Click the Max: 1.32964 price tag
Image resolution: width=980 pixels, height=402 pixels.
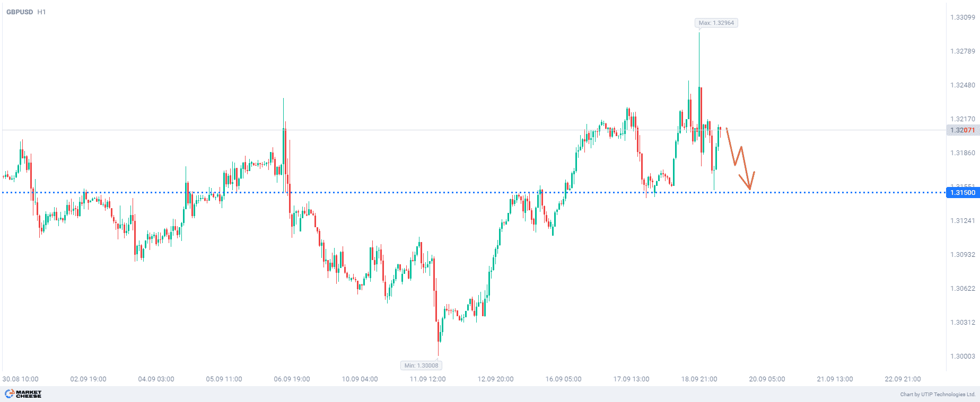click(x=716, y=23)
